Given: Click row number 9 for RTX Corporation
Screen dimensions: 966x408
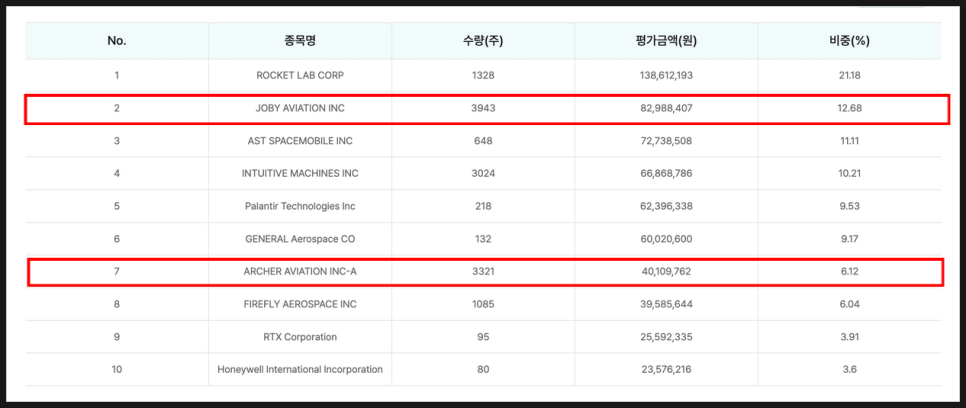Looking at the screenshot, I should pos(116,337).
